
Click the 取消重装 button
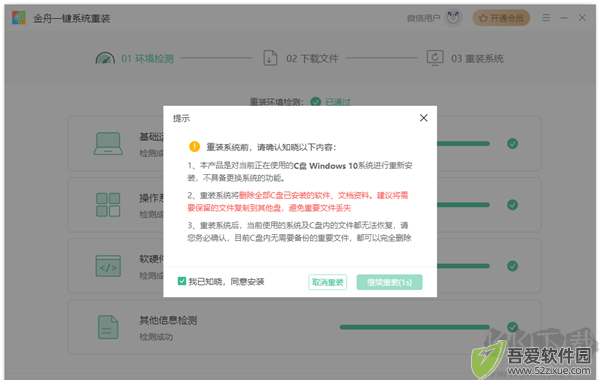(x=328, y=282)
